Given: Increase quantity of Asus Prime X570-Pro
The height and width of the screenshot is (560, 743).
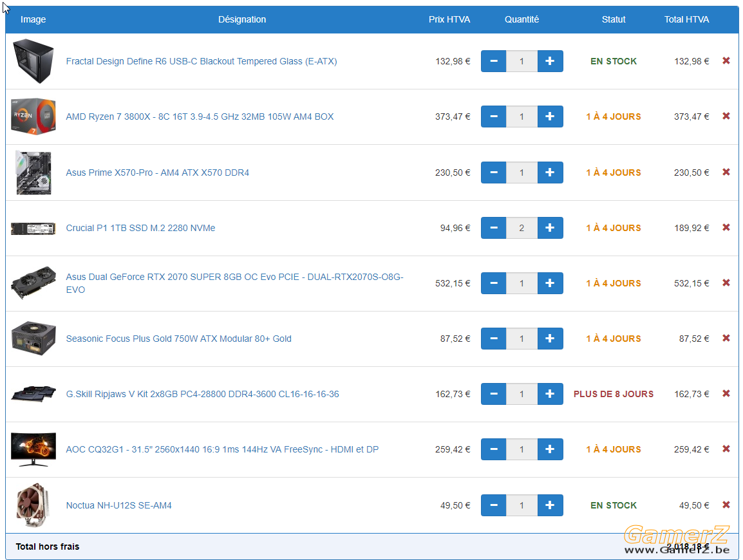Looking at the screenshot, I should pyautogui.click(x=550, y=173).
